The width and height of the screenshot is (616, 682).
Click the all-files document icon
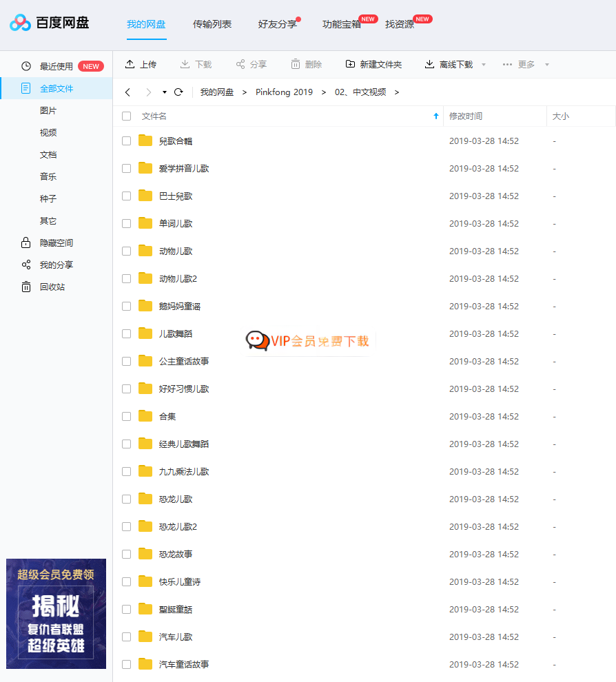[26, 88]
